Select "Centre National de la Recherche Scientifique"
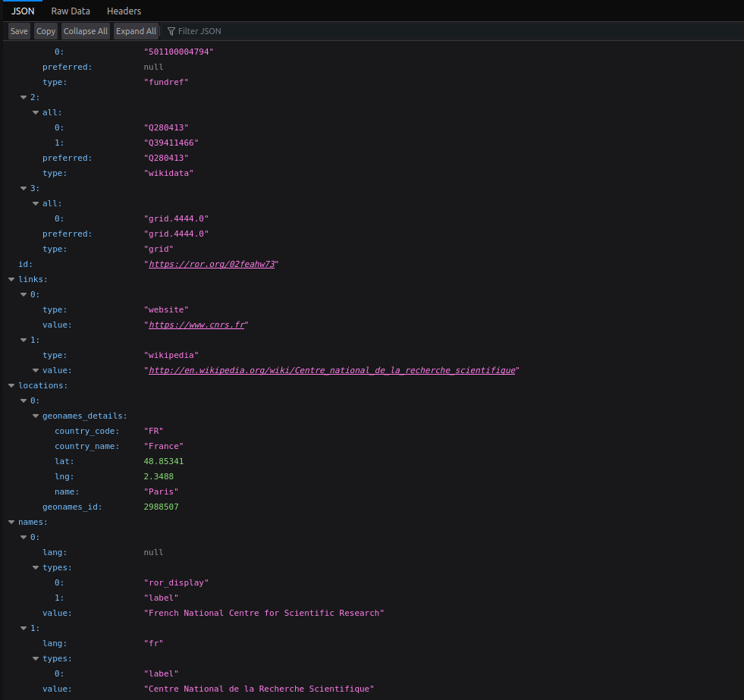744x700 pixels. click(x=259, y=689)
